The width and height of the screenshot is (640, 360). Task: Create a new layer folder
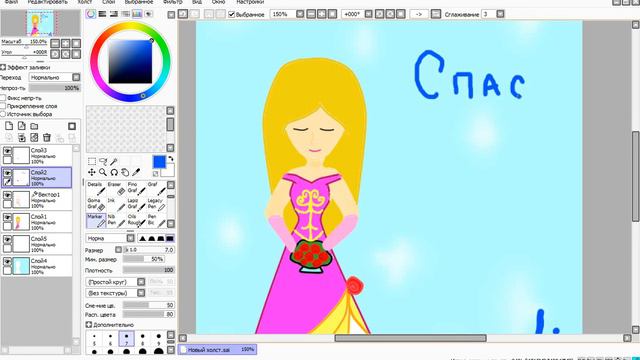tap(34, 126)
